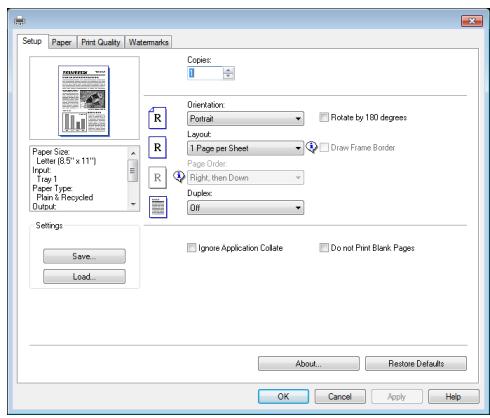Image resolution: width=490 pixels, height=418 pixels.
Task: Click the document preview thumbnail
Action: coord(84,101)
